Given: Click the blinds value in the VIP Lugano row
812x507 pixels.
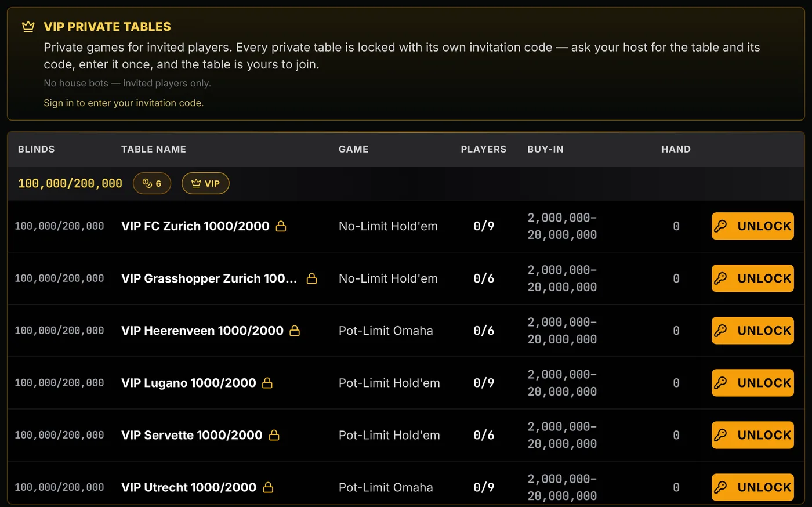Looking at the screenshot, I should coord(59,383).
